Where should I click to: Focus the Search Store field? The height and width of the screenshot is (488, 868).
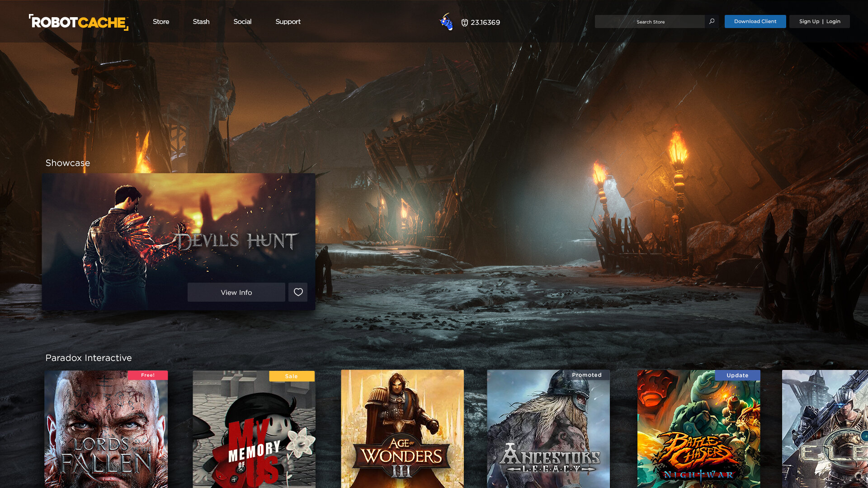[x=650, y=22]
